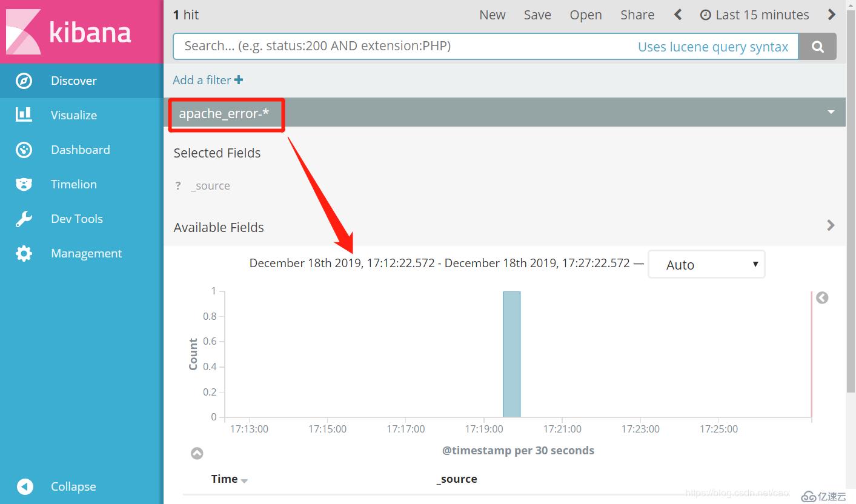Open the Dev Tools wrench icon

click(x=24, y=219)
